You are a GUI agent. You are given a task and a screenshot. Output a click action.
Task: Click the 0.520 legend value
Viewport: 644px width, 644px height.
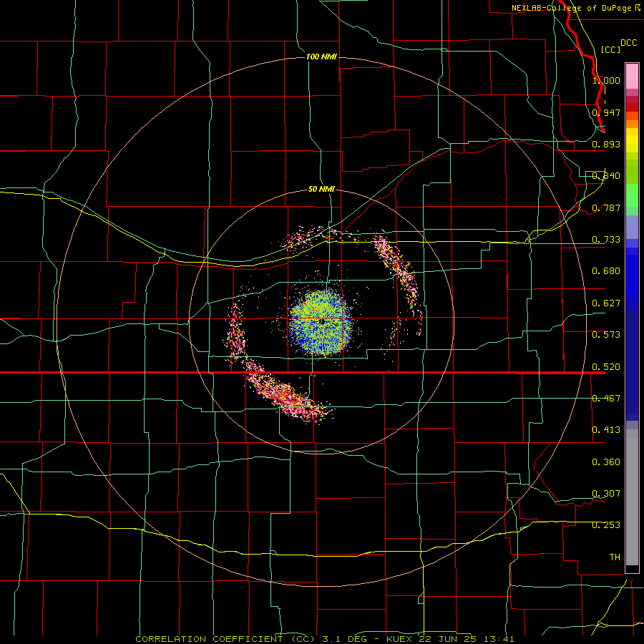pyautogui.click(x=606, y=367)
